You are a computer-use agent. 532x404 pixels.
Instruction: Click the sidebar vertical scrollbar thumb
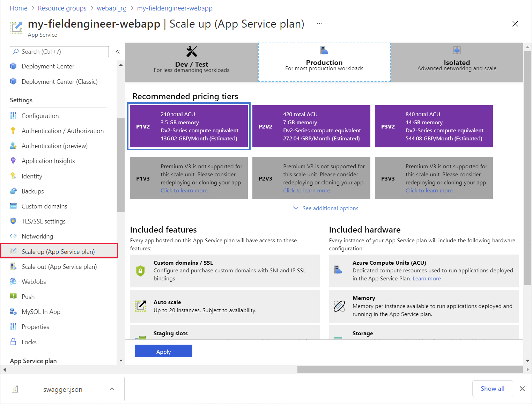click(121, 165)
